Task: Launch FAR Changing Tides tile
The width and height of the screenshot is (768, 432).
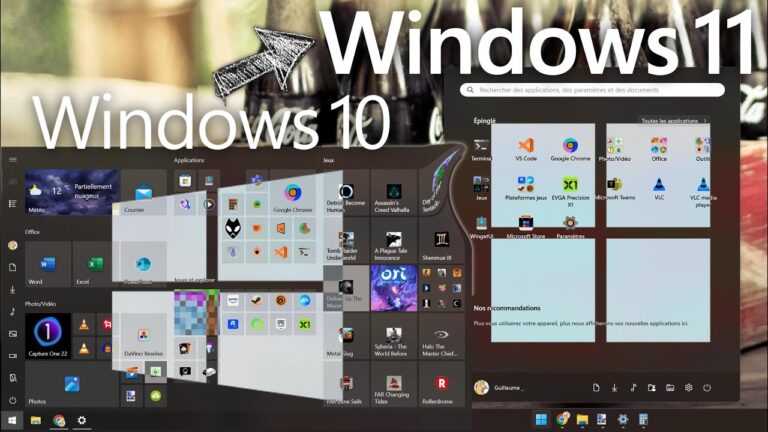Action: (394, 384)
